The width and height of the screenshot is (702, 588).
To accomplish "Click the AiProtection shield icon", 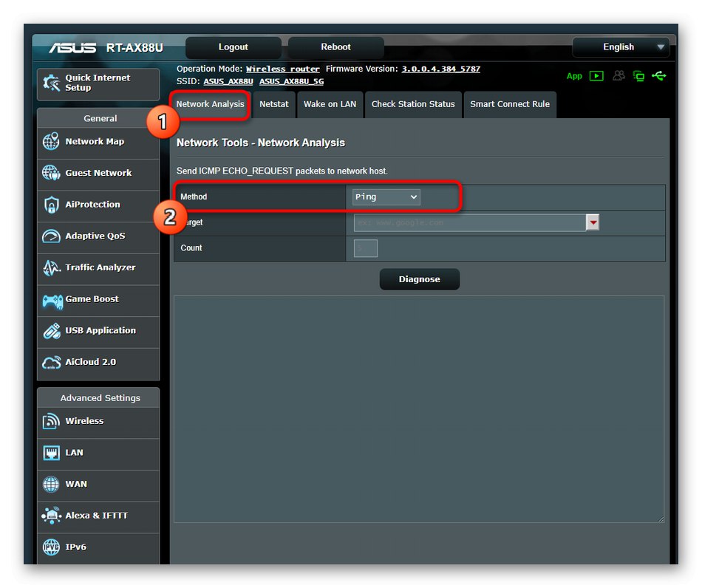I will click(51, 205).
